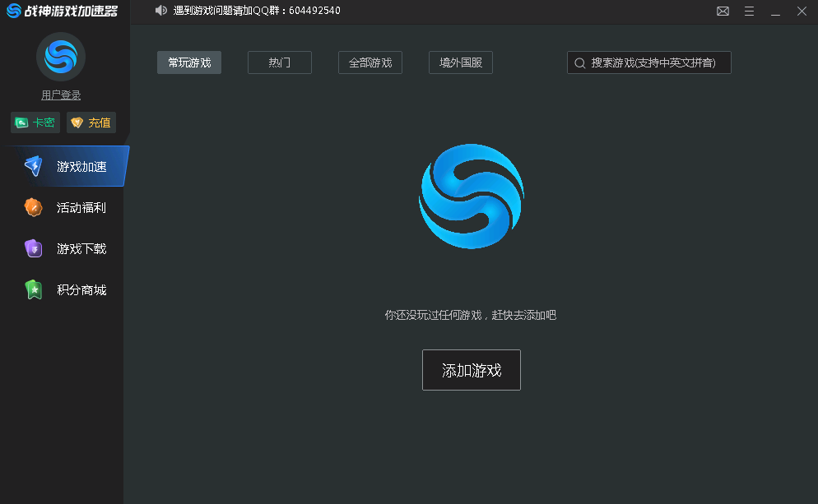Focus the 搜索游戏 search field
Viewport: 818px width, 504px height.
point(649,62)
